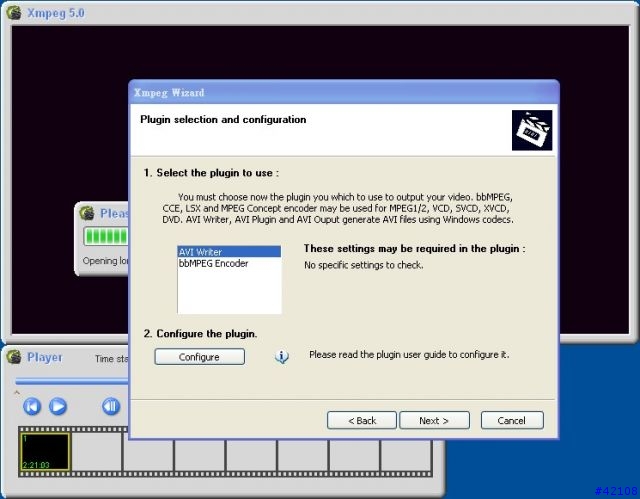640x499 pixels.
Task: Click the clapperboard icon in wizard header
Action: pyautogui.click(x=532, y=130)
